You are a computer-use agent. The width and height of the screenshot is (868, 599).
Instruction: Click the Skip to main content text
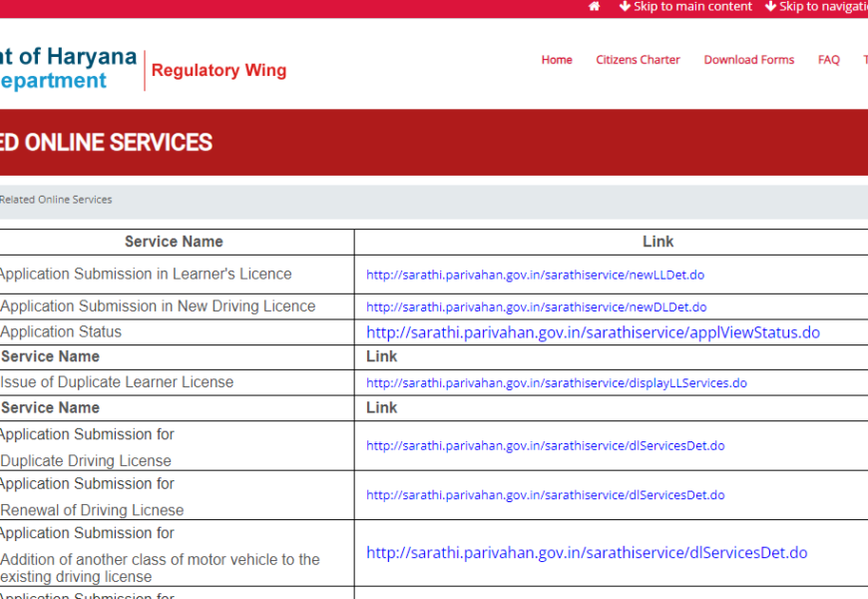692,7
